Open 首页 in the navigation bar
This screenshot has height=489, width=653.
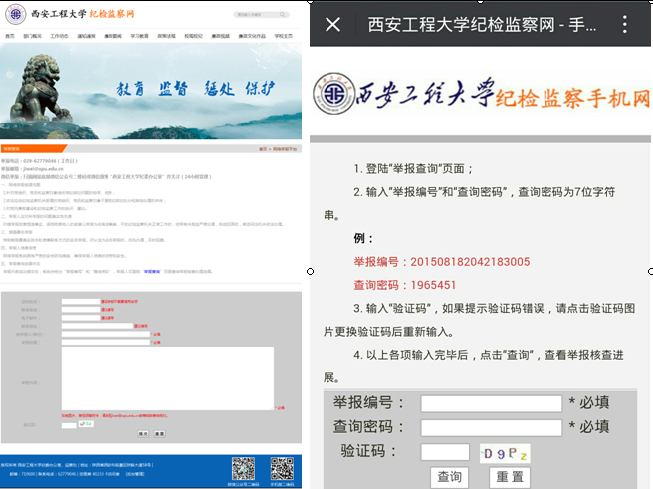pyautogui.click(x=10, y=36)
